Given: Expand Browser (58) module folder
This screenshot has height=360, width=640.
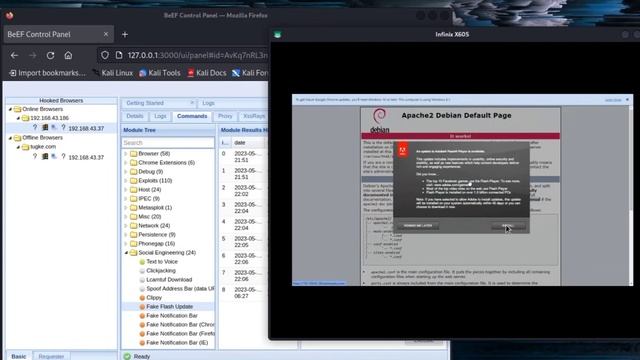Looking at the screenshot, I should [x=126, y=154].
